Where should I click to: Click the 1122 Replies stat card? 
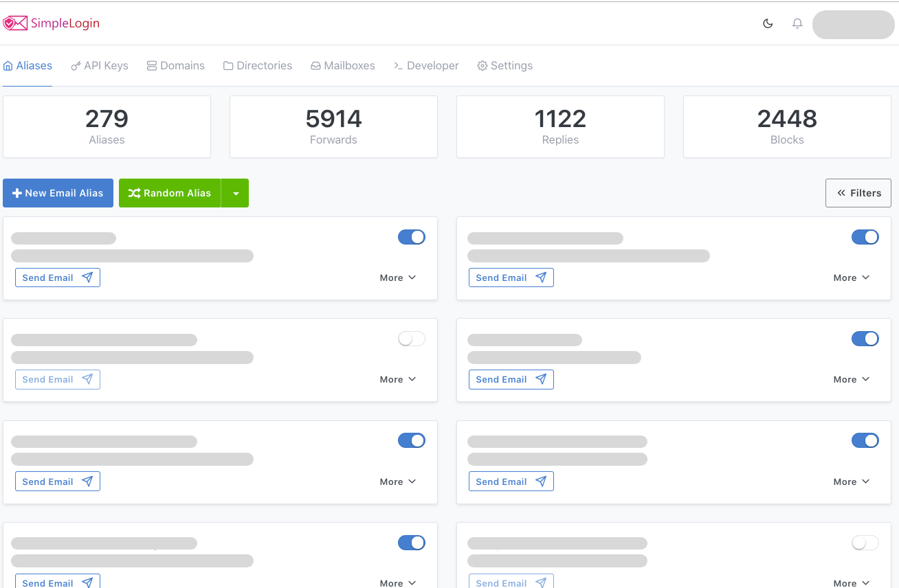click(560, 126)
